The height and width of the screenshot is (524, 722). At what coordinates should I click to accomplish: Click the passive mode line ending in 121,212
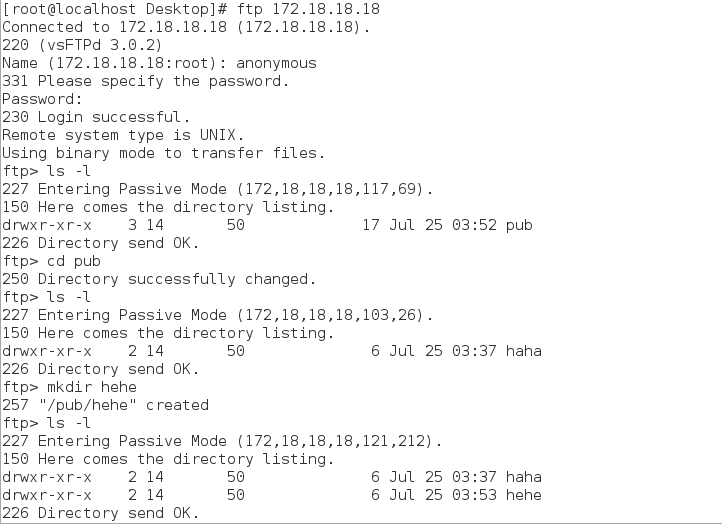click(222, 441)
